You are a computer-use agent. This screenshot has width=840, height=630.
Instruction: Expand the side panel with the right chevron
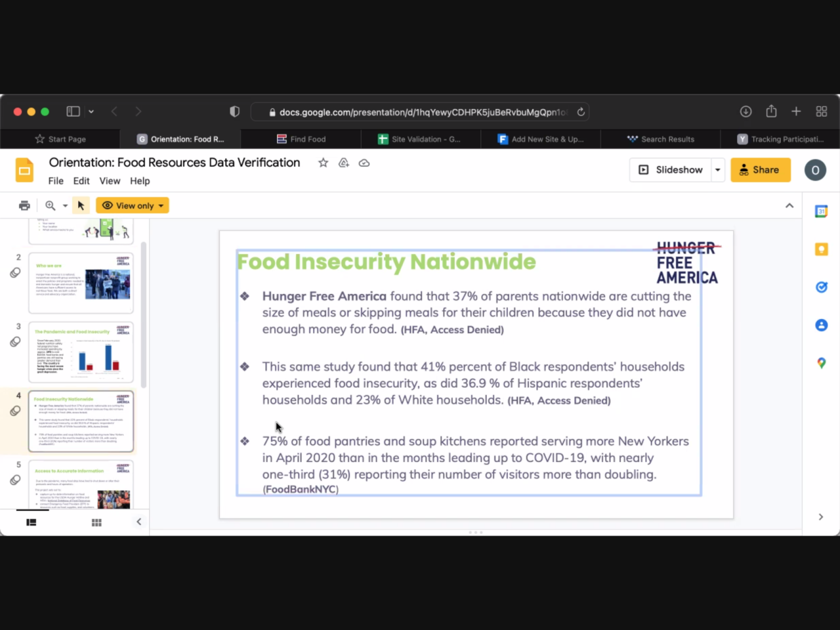click(821, 517)
